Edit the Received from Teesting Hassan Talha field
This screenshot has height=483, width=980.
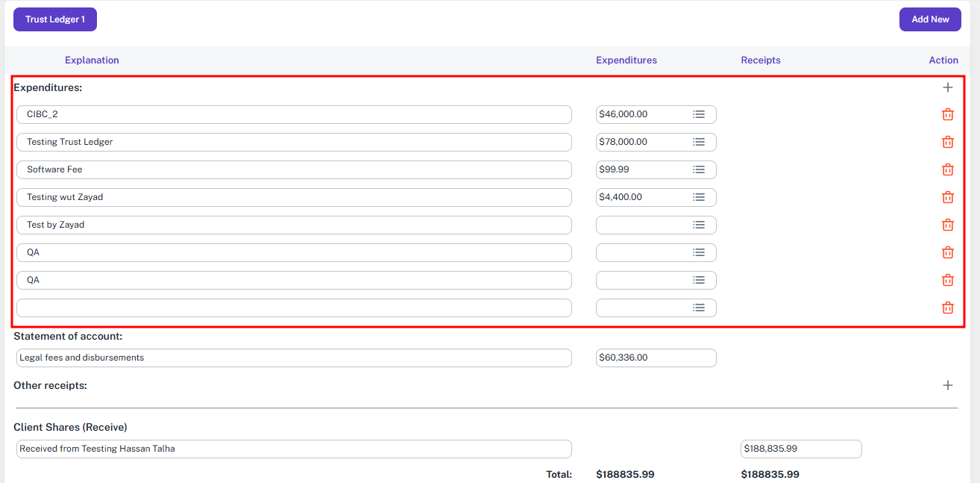coord(294,449)
